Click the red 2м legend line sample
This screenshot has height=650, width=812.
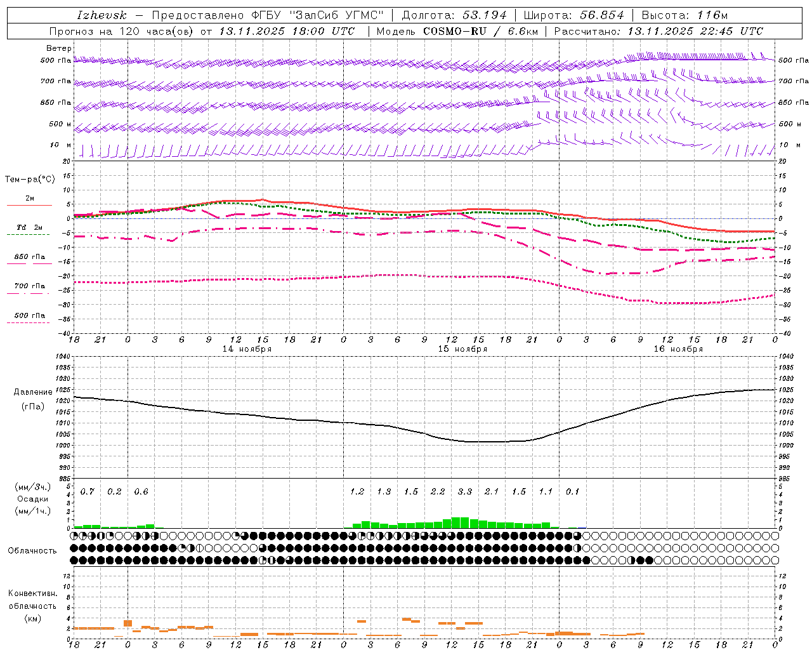[29, 206]
